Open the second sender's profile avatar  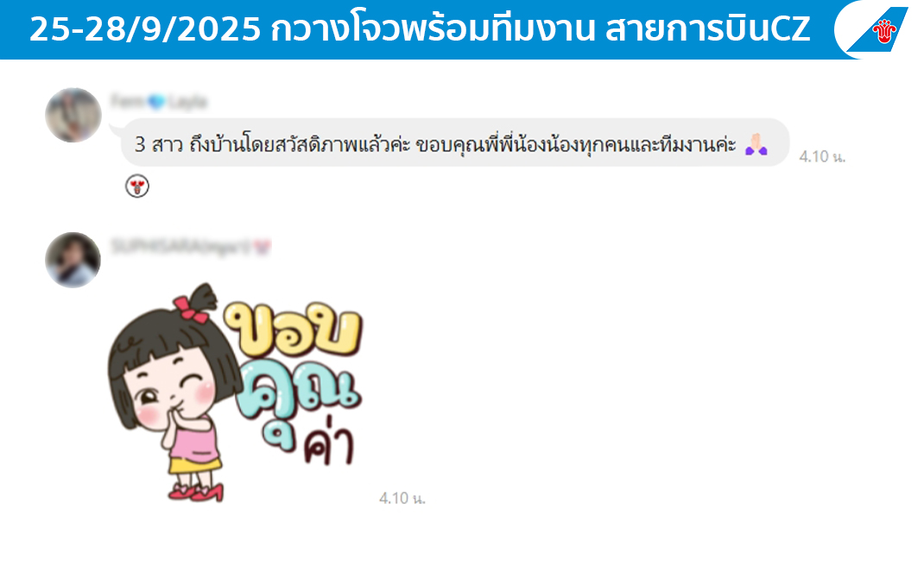pos(73,260)
